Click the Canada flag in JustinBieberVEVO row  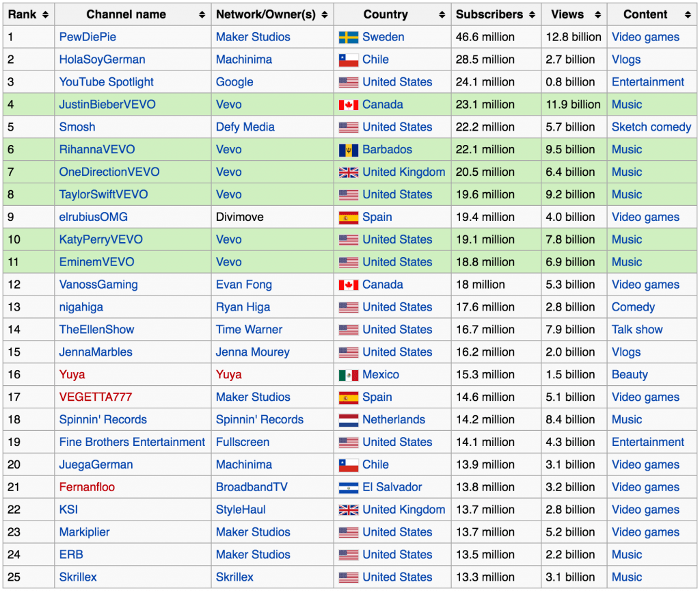(348, 105)
